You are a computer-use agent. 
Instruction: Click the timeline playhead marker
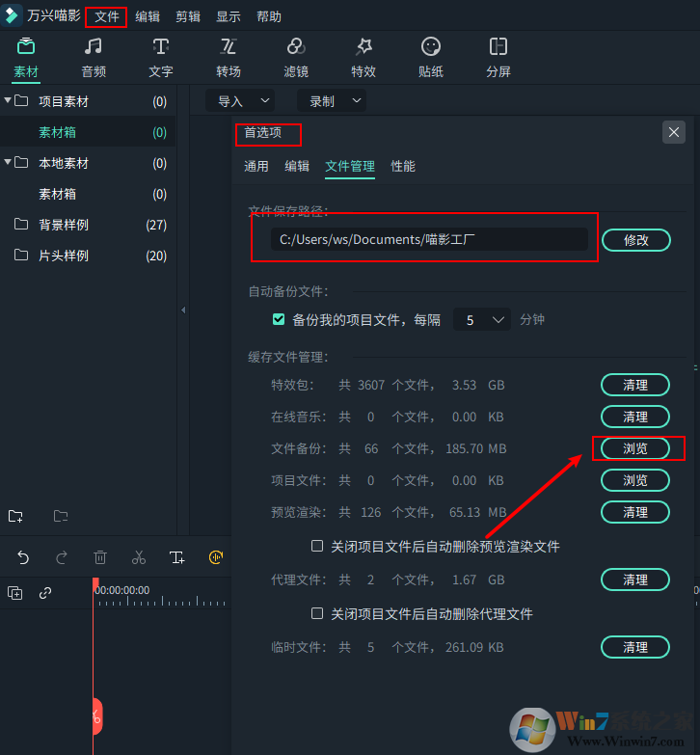tap(95, 582)
